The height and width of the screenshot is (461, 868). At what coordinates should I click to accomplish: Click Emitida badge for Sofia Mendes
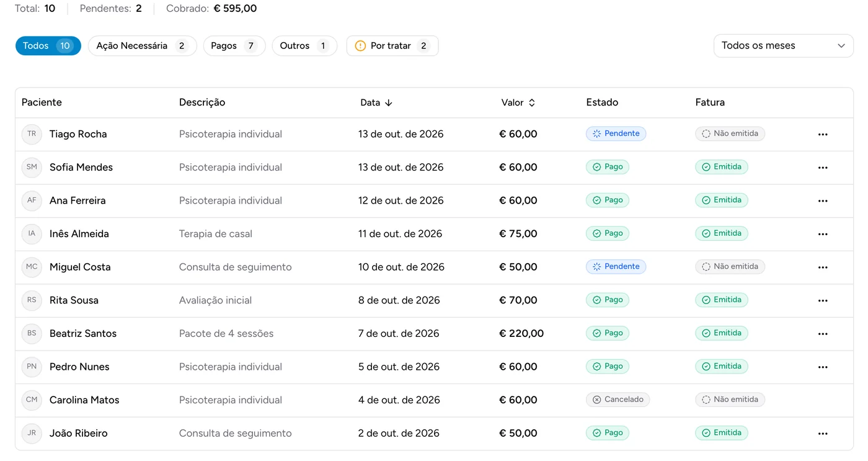click(722, 167)
